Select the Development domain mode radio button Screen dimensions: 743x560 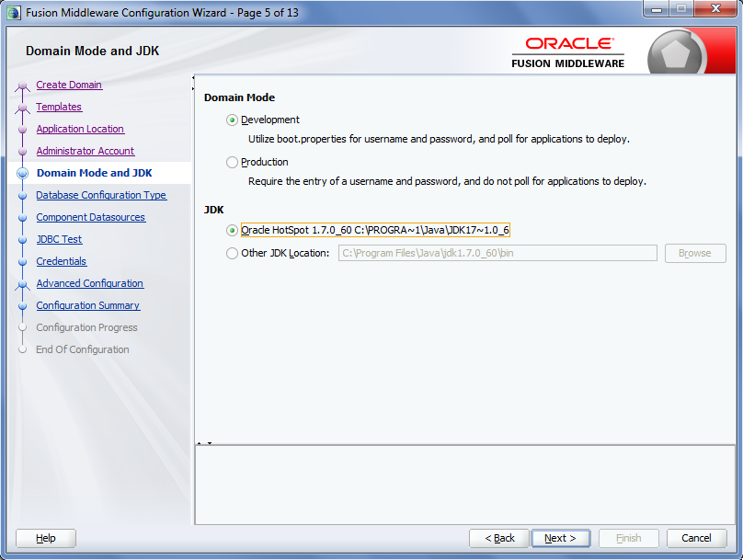coord(232,120)
